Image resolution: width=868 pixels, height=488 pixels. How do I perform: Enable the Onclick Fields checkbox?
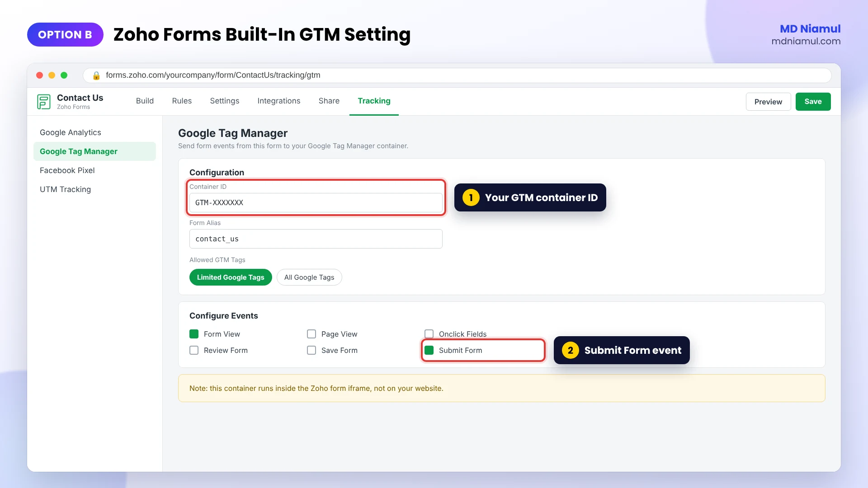(429, 334)
